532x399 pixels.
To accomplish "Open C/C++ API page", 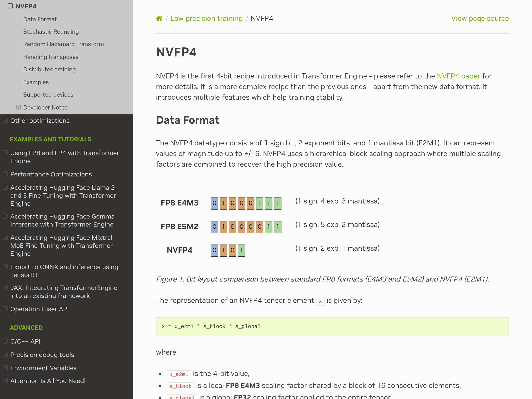I will tap(25, 342).
